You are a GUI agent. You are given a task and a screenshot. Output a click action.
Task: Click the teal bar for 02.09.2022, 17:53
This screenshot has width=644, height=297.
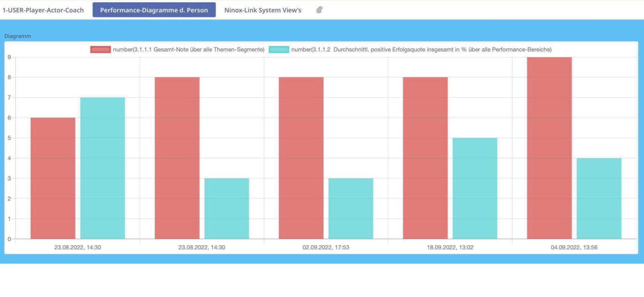(x=351, y=208)
